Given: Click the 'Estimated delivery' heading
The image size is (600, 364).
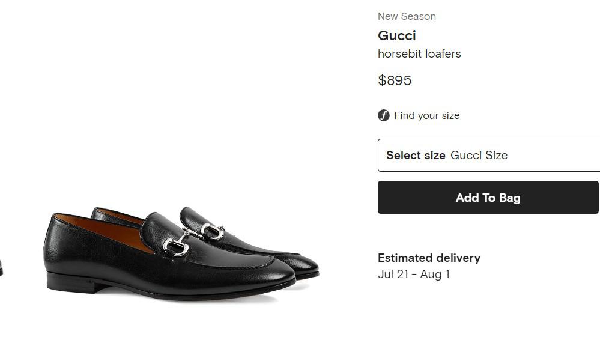Looking at the screenshot, I should click(429, 258).
